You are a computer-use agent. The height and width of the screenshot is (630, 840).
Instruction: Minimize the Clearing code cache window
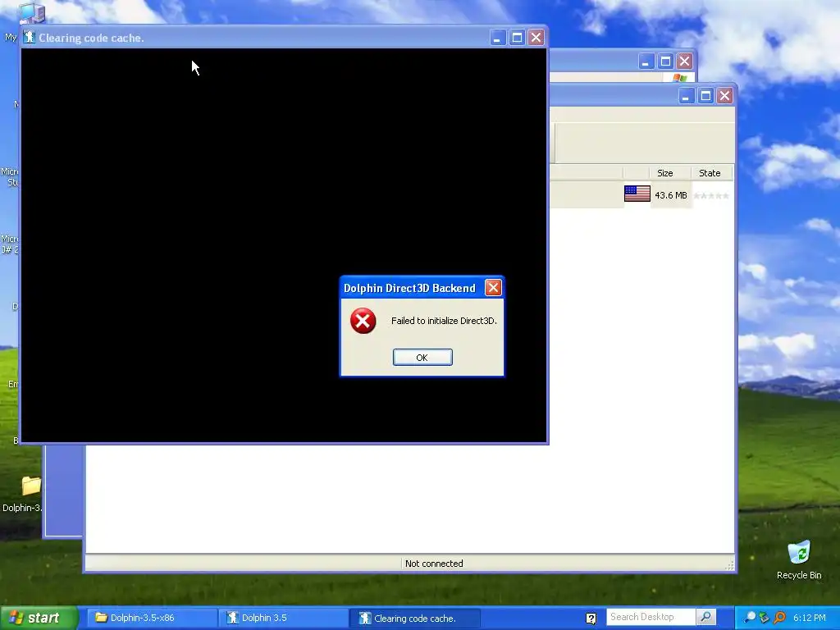click(x=498, y=38)
